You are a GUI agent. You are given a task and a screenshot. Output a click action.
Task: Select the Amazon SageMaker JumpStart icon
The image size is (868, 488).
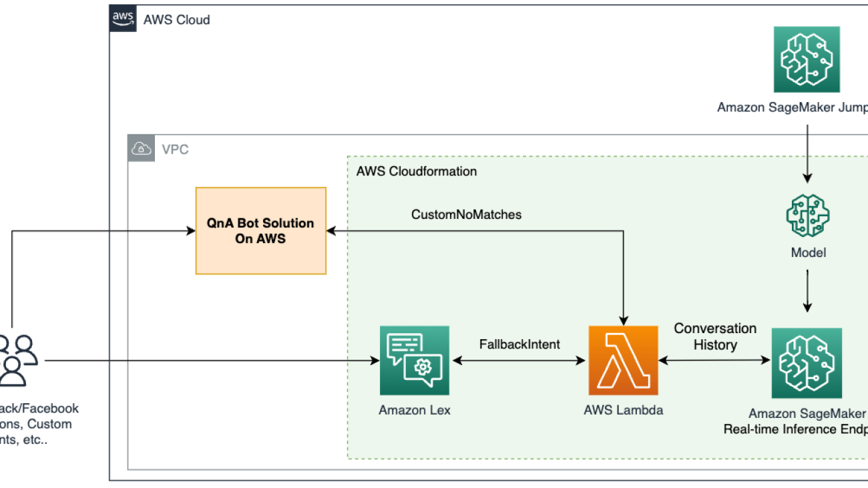807,59
